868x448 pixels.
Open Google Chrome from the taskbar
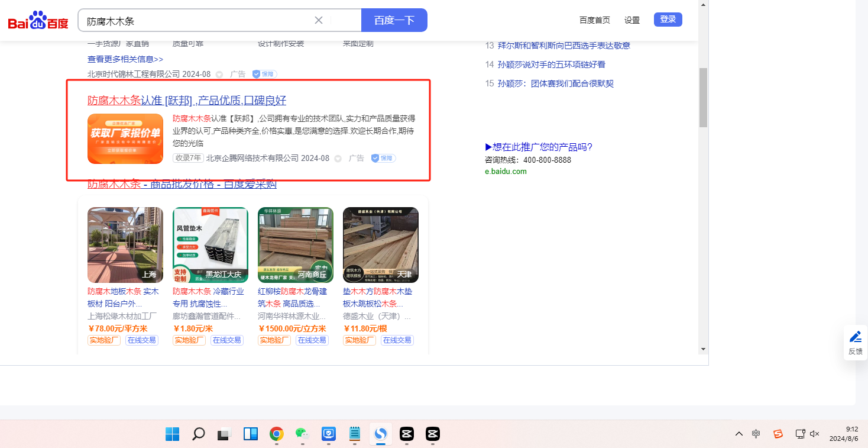tap(276, 434)
